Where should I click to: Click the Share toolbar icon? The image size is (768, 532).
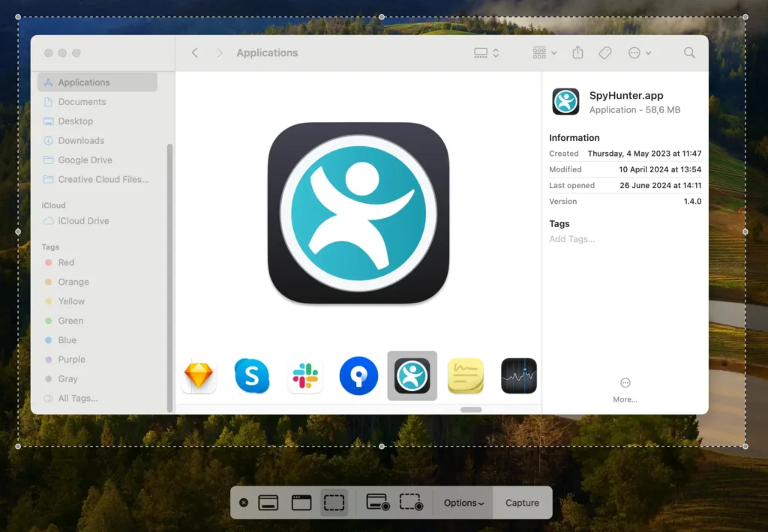pyautogui.click(x=578, y=52)
